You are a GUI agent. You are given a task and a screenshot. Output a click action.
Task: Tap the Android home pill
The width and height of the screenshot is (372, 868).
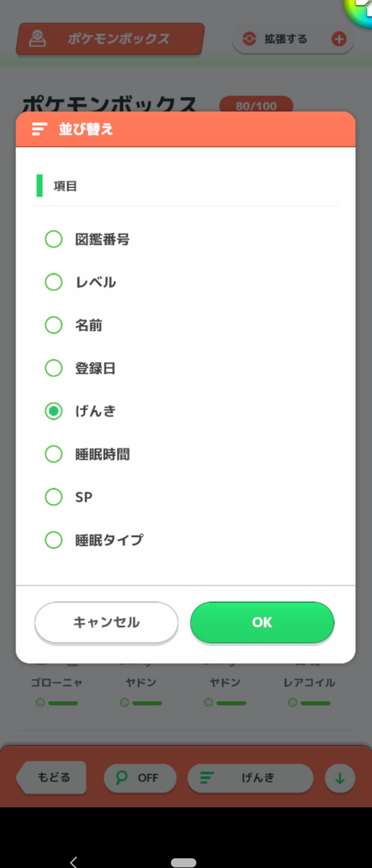pyautogui.click(x=184, y=862)
